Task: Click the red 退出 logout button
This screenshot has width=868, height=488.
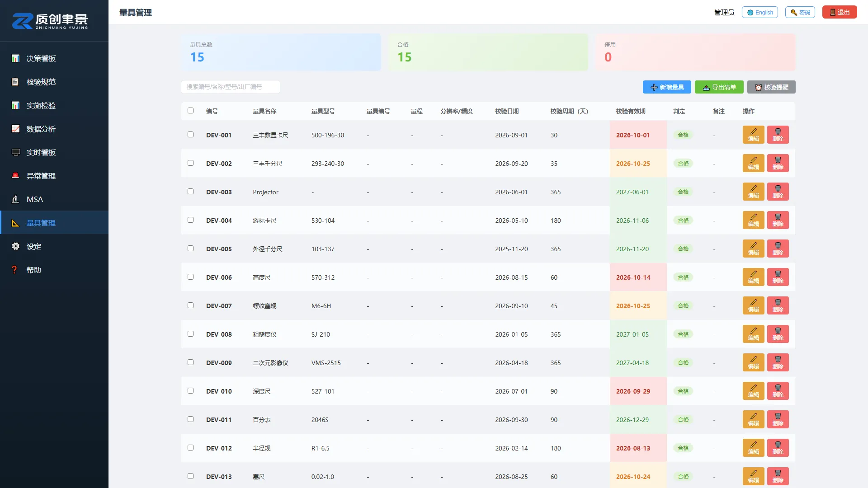Action: pos(840,12)
